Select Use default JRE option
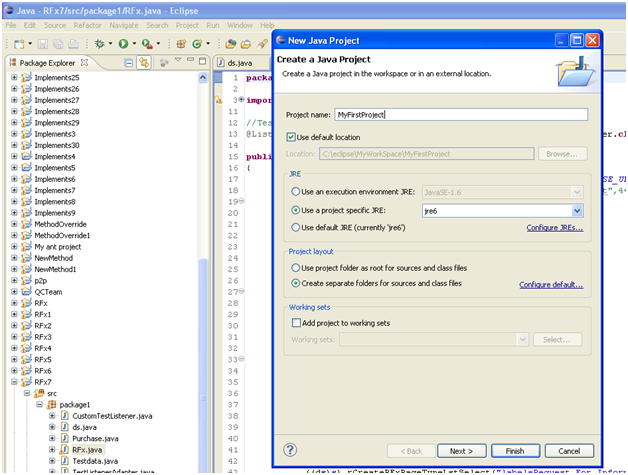This screenshot has height=475, width=628. (x=296, y=227)
